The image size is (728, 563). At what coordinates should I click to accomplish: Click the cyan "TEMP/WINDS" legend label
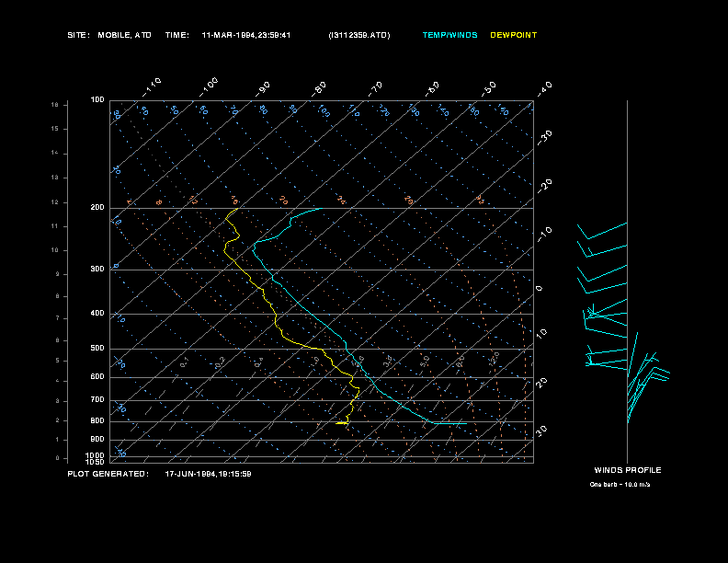[449, 35]
